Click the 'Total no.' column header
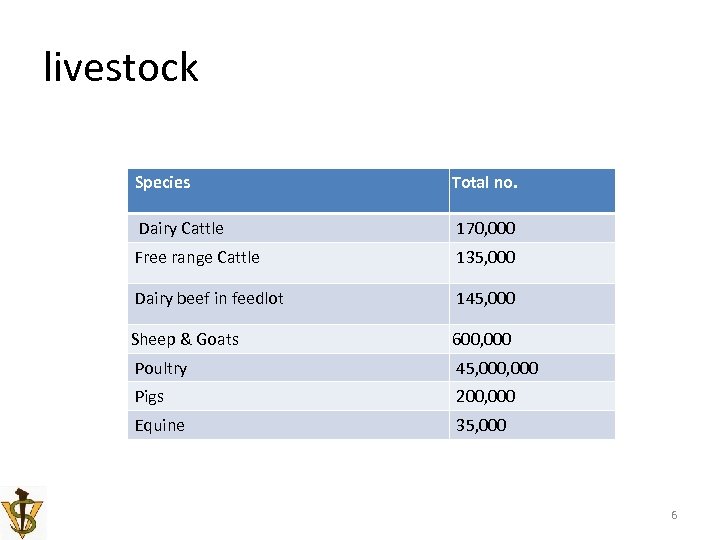720x540 pixels. [x=485, y=182]
